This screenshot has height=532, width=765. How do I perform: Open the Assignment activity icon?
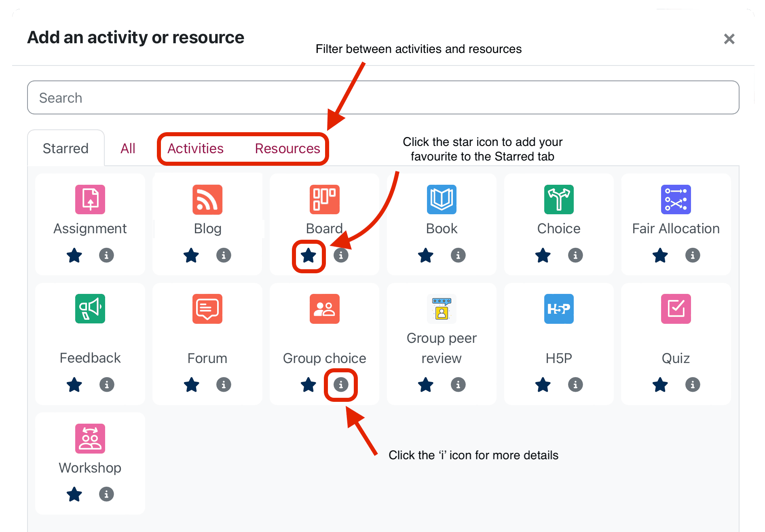(90, 199)
